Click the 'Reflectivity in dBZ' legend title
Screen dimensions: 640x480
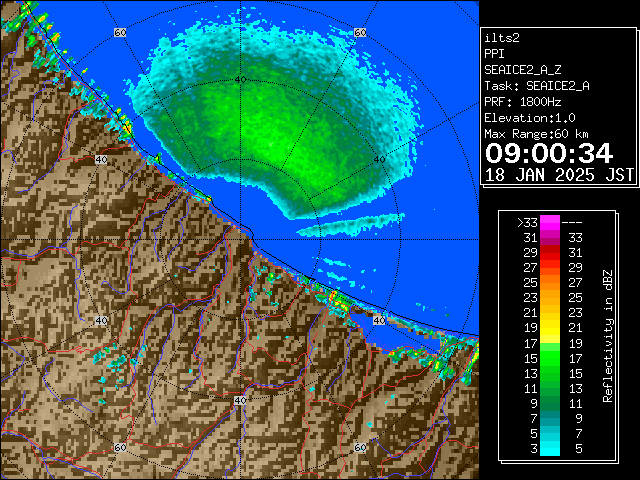coord(608,336)
